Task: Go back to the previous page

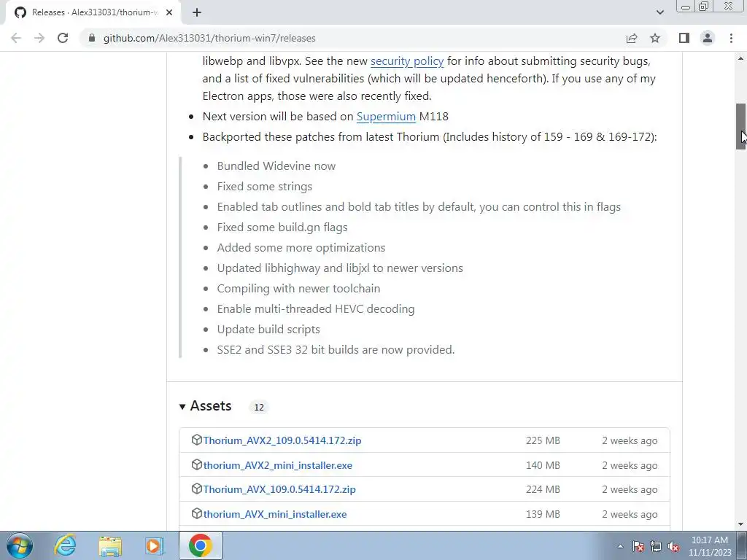Action: point(16,38)
